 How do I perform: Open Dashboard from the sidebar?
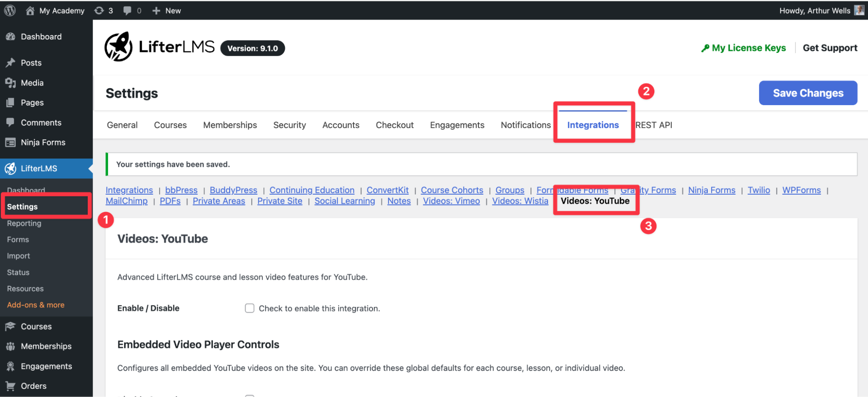pos(41,37)
